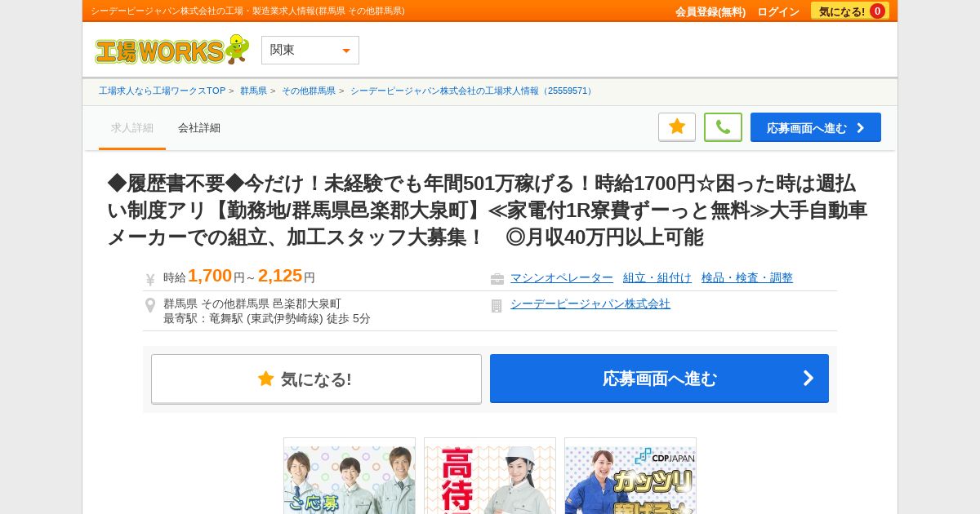Open マシンオペレーター job category link
This screenshot has width=980, height=514.
(562, 277)
